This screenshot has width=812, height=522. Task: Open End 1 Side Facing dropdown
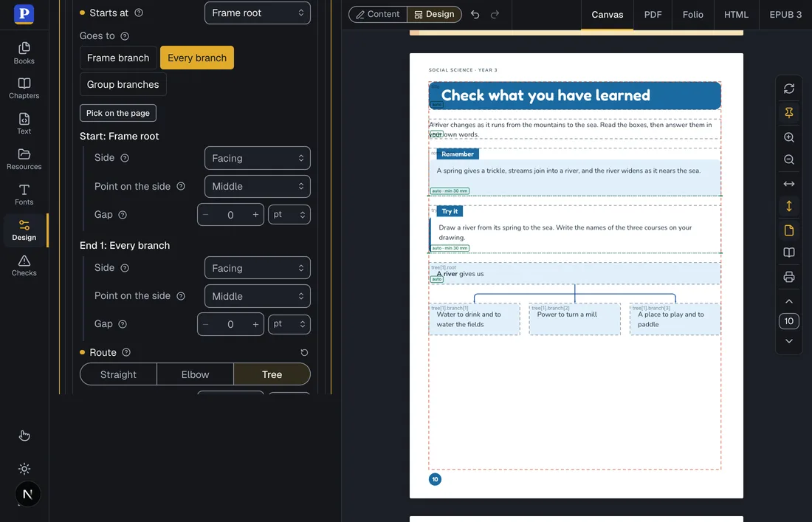(x=258, y=268)
